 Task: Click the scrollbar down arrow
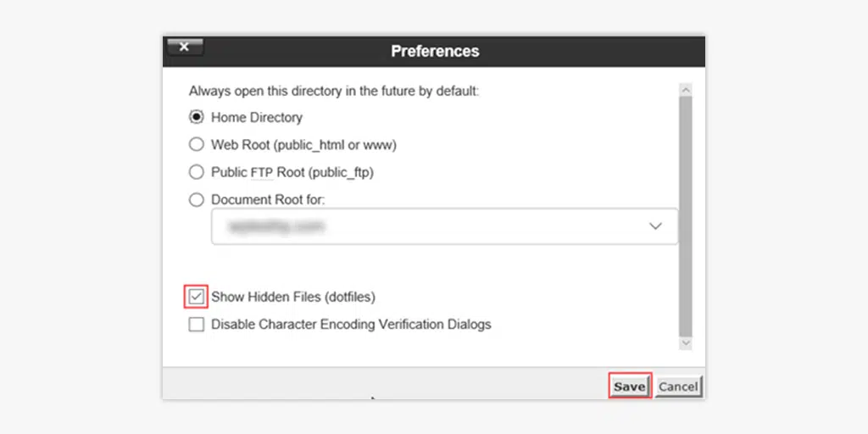686,343
